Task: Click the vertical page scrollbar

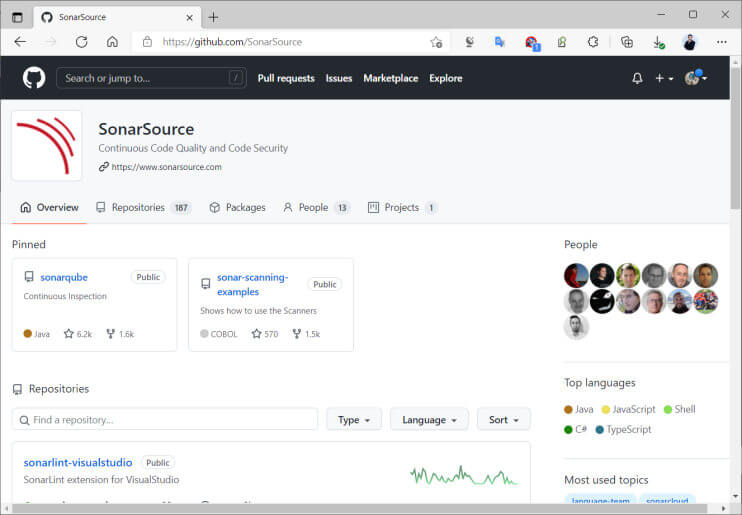Action: coord(735,137)
